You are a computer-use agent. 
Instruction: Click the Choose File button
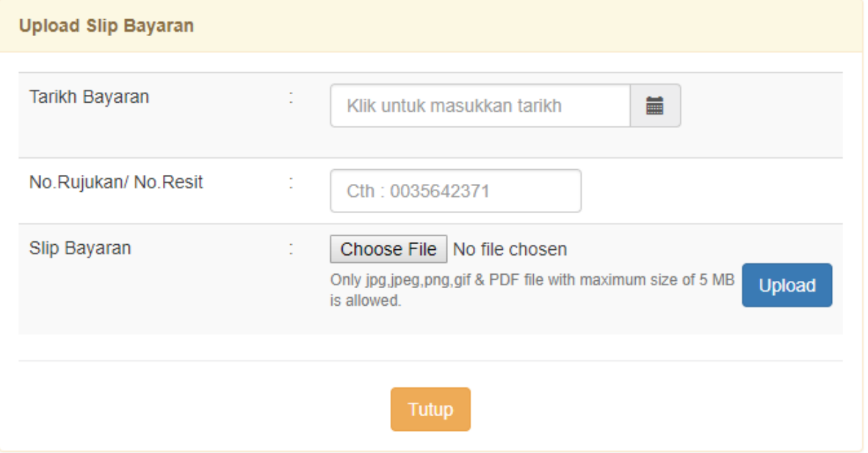(389, 249)
